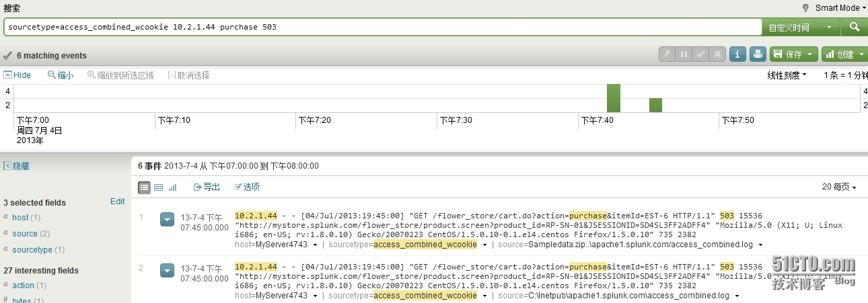Open the source field in sidebar

(25, 234)
